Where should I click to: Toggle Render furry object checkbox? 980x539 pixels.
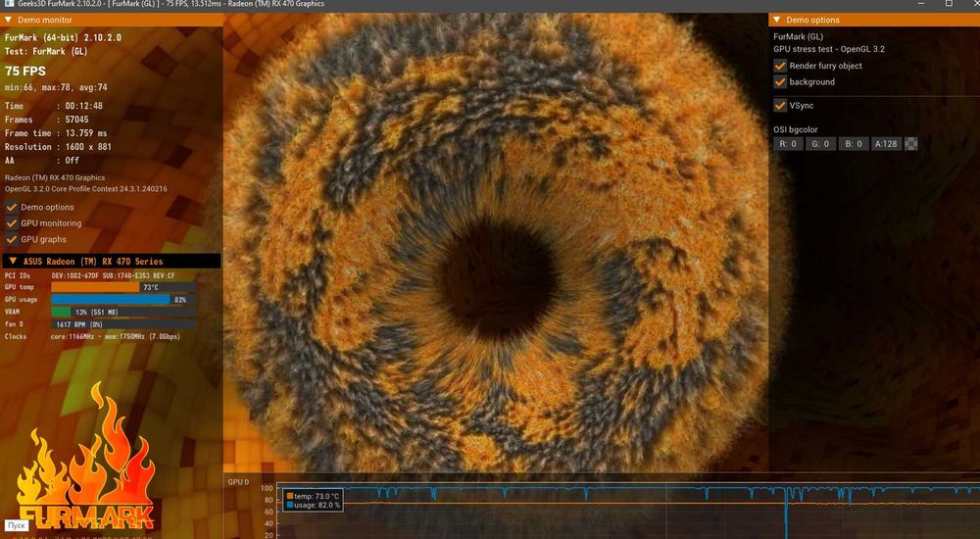(x=780, y=66)
